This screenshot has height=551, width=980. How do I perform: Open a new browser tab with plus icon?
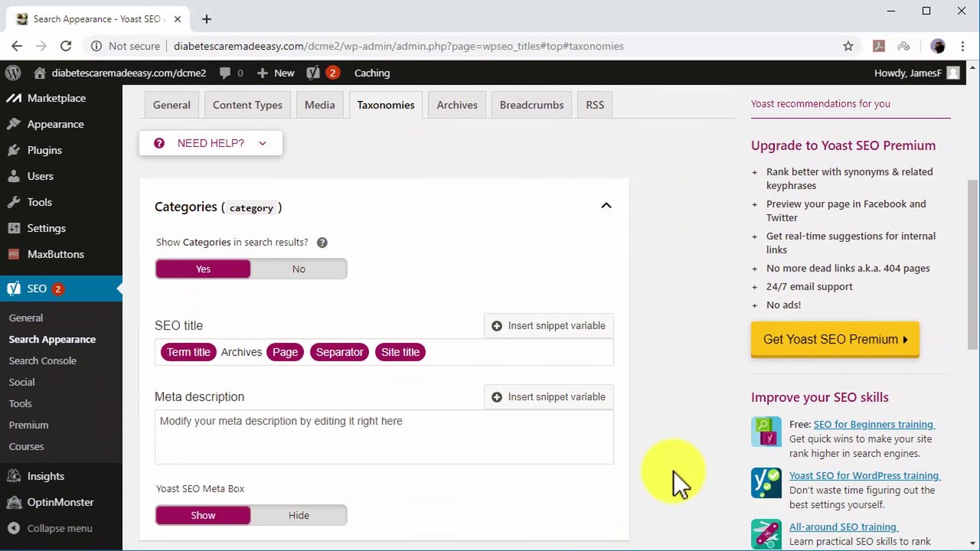[207, 19]
